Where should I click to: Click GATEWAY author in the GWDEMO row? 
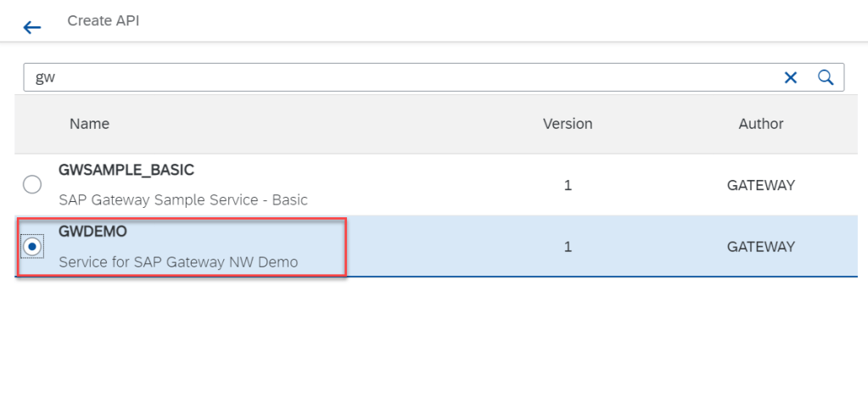tap(761, 247)
